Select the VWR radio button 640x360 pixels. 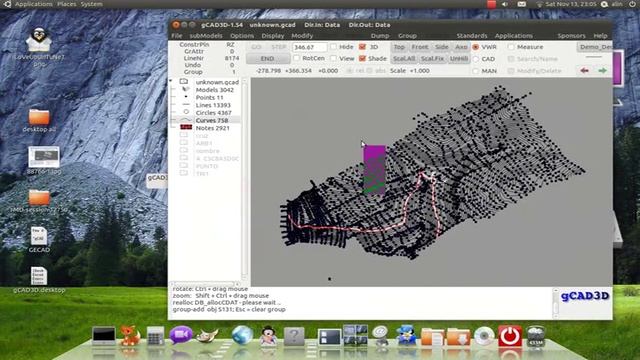coord(476,47)
